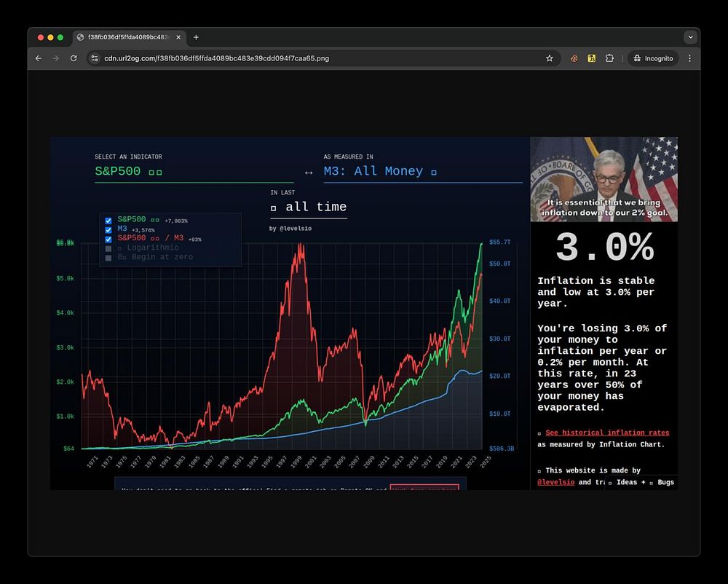Click the swap indicators double-arrow icon
This screenshot has width=728, height=584.
(x=309, y=173)
